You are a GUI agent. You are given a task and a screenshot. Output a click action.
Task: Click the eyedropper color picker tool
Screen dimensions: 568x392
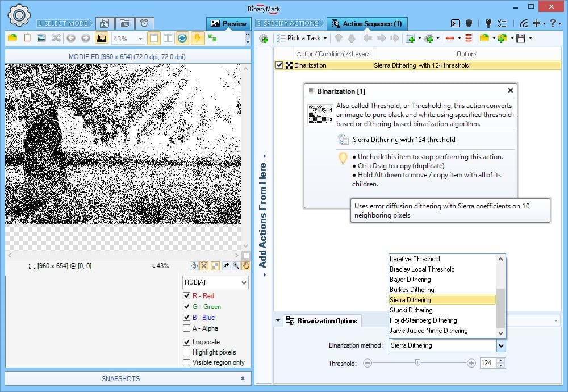pos(226,266)
